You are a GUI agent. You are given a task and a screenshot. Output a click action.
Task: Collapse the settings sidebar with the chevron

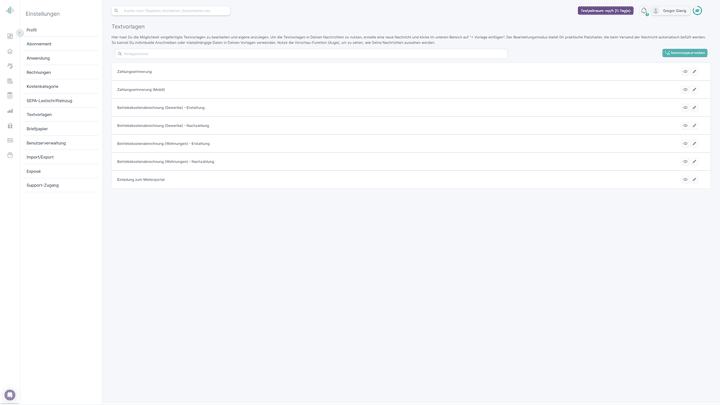coord(20,33)
